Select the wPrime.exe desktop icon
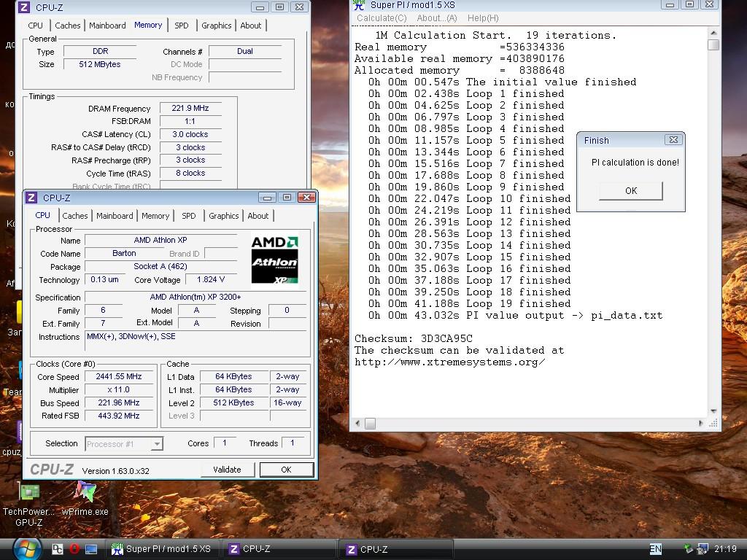Viewport: 747px width, 560px height. pyautogui.click(x=85, y=499)
